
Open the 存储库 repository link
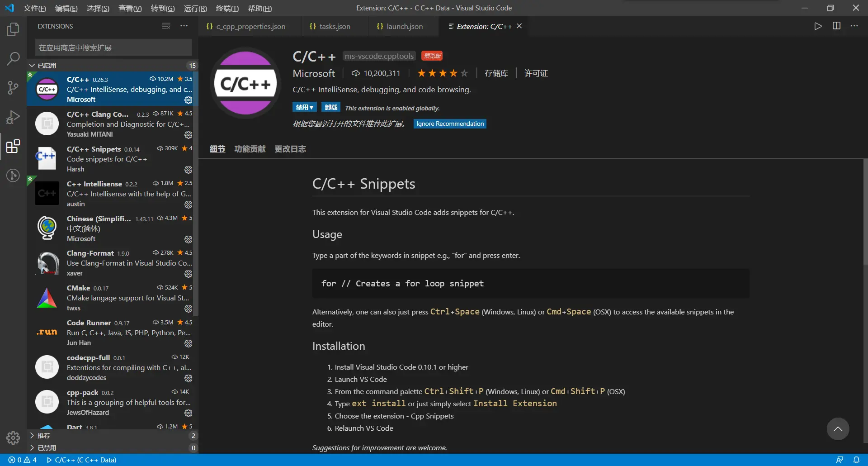click(496, 73)
